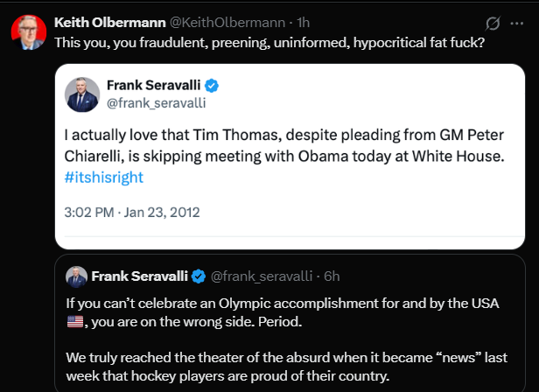Click @frank_seravalli handle in dark quoted post
539x392 pixels.
pyautogui.click(x=262, y=276)
